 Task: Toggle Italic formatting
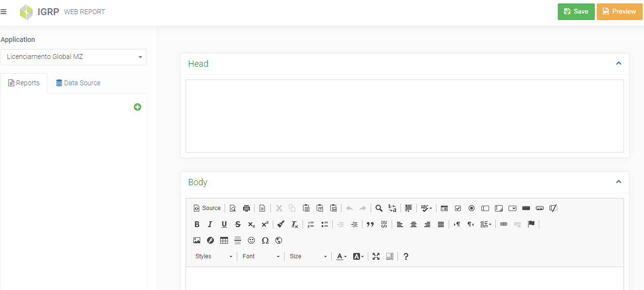(210, 224)
